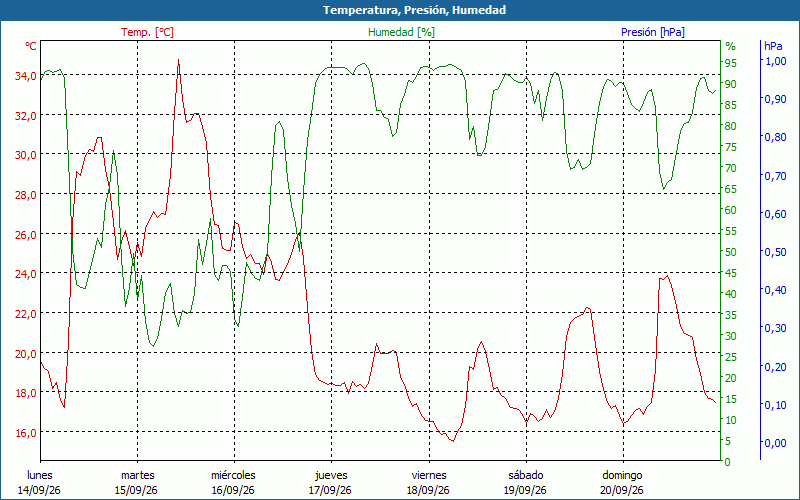800x500 pixels.
Task: Click the '°C' unit label on the temperature axis
Action: [31, 46]
